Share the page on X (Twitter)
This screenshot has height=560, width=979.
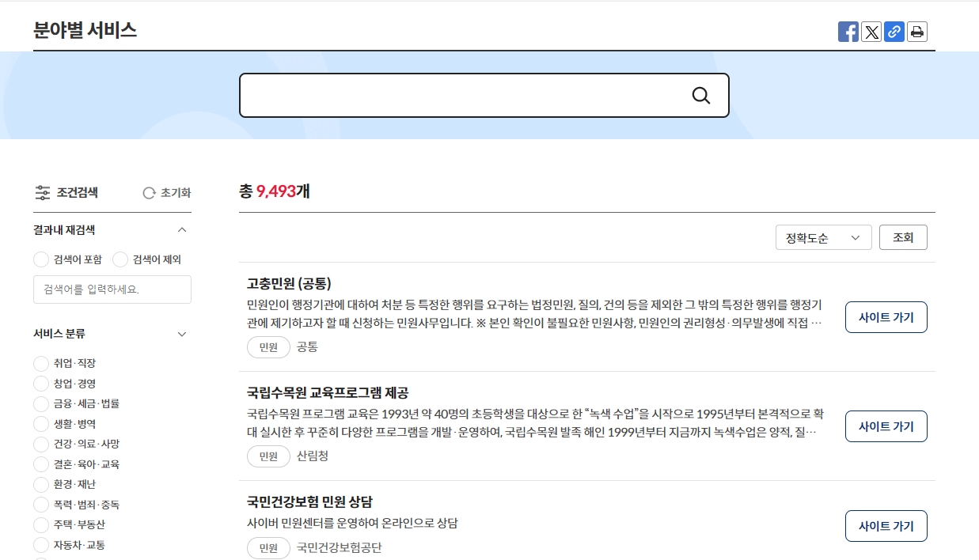[x=871, y=32]
